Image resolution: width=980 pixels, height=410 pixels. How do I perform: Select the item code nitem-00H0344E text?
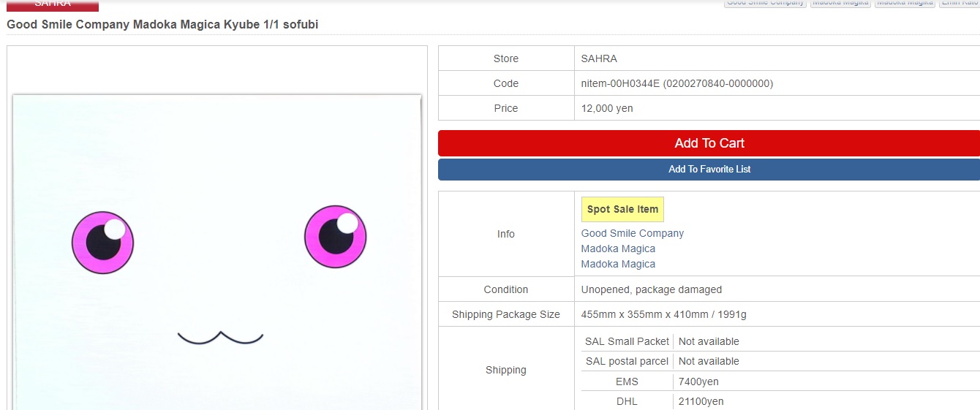676,83
